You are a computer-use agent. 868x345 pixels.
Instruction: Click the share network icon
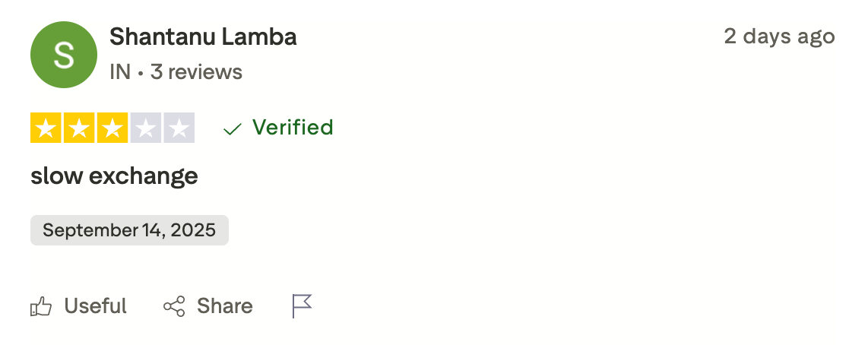point(174,307)
